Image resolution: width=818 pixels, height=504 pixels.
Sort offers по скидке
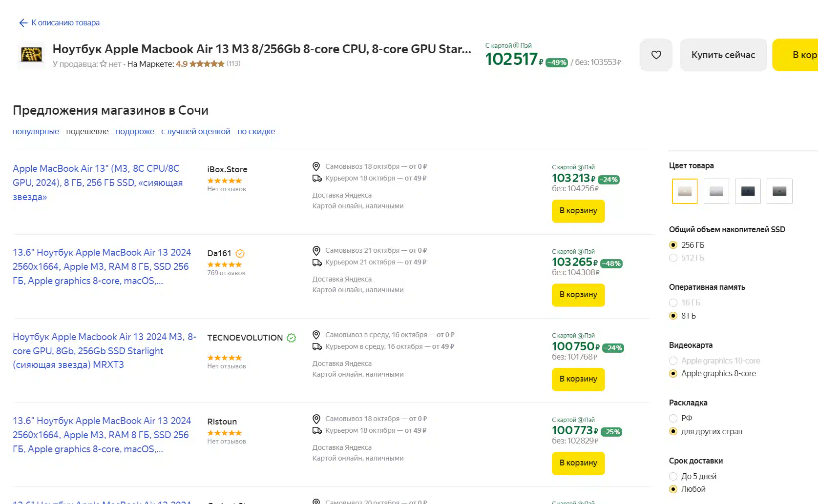click(x=256, y=131)
